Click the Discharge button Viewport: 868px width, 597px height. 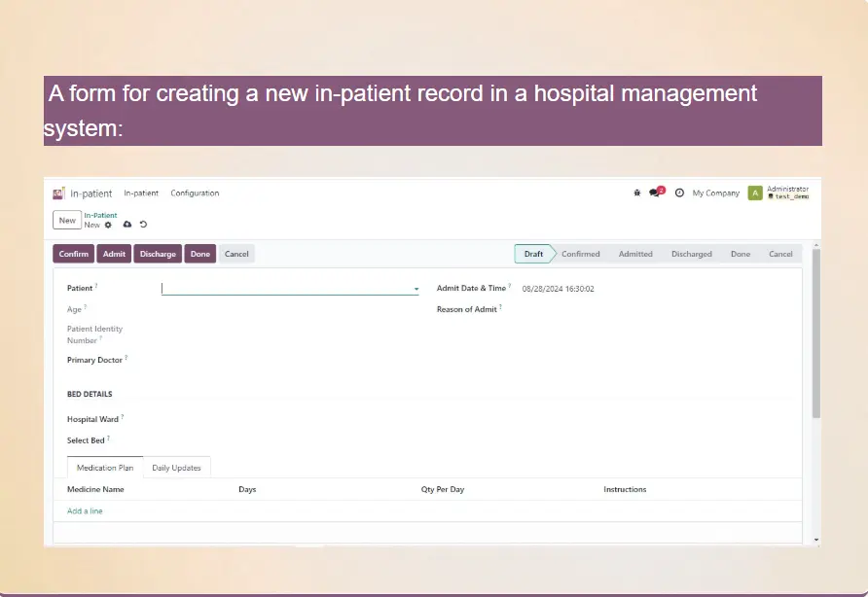(158, 254)
